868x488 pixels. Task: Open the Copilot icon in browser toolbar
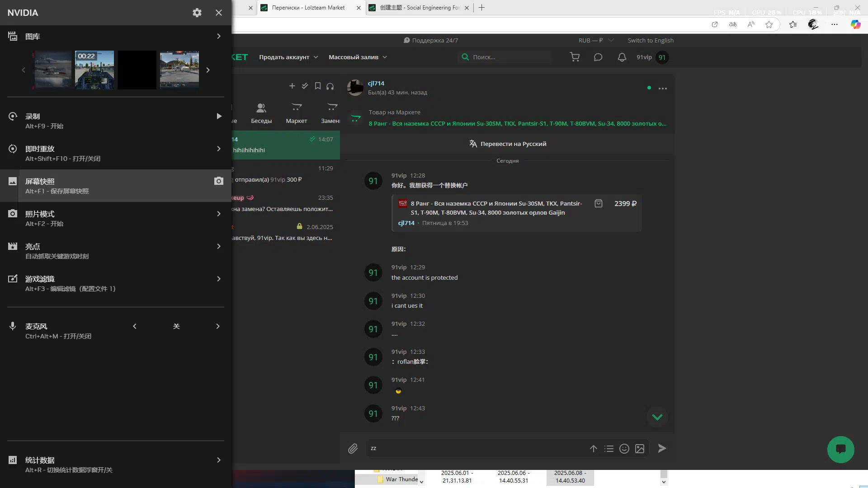point(855,24)
